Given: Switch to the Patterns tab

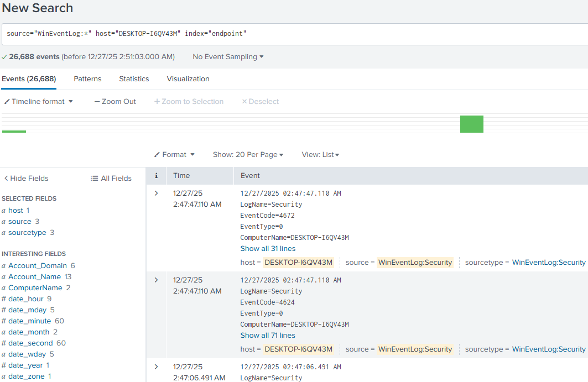Looking at the screenshot, I should point(87,79).
